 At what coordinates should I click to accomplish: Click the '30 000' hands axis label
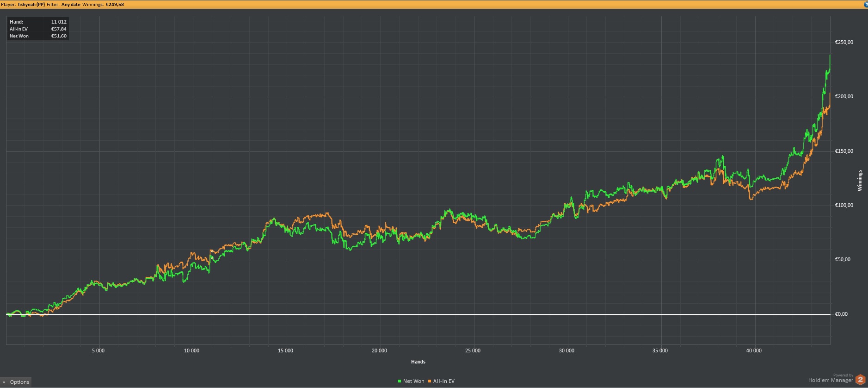pyautogui.click(x=566, y=350)
